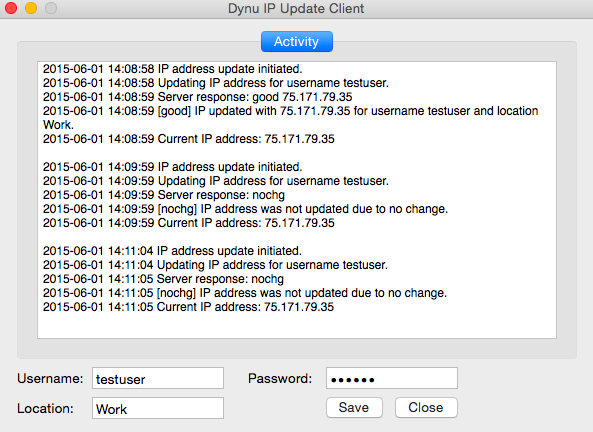Click the 'Password:' label

tap(280, 378)
